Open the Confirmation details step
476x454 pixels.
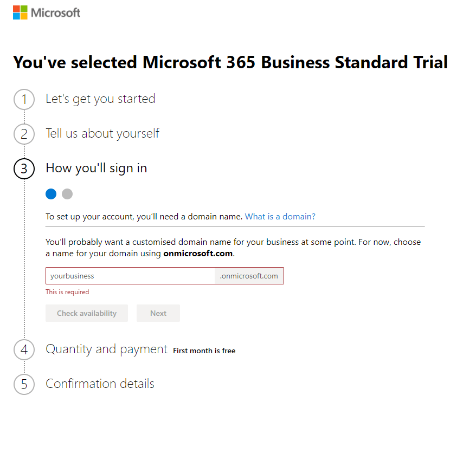(100, 384)
